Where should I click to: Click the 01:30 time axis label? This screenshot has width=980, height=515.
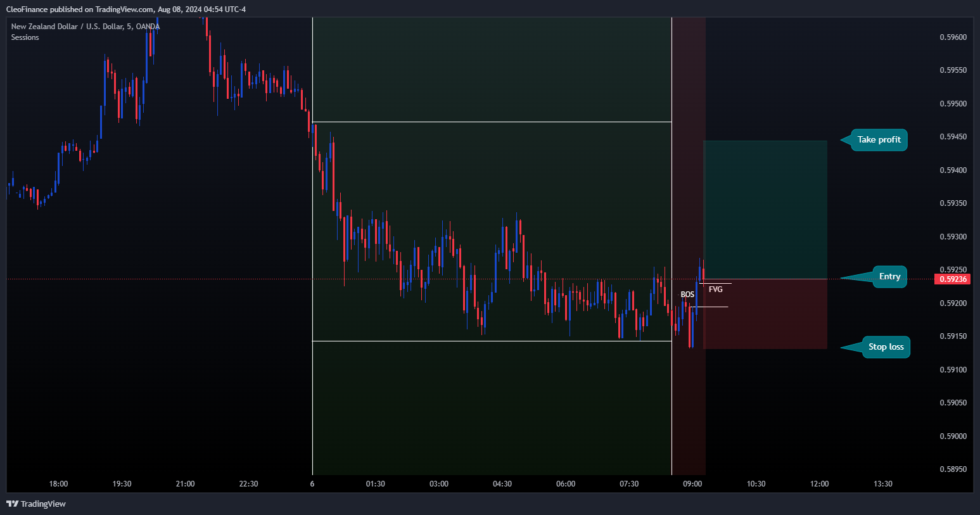(375, 484)
